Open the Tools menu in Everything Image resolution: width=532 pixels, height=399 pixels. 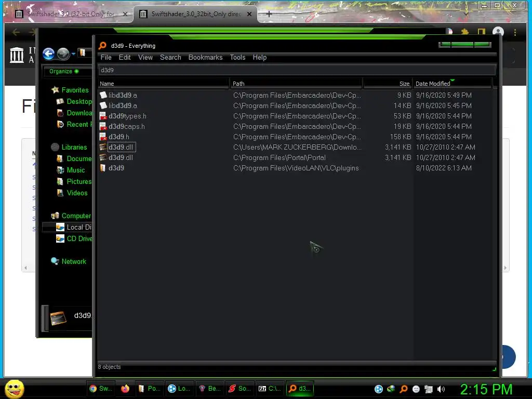coord(237,57)
